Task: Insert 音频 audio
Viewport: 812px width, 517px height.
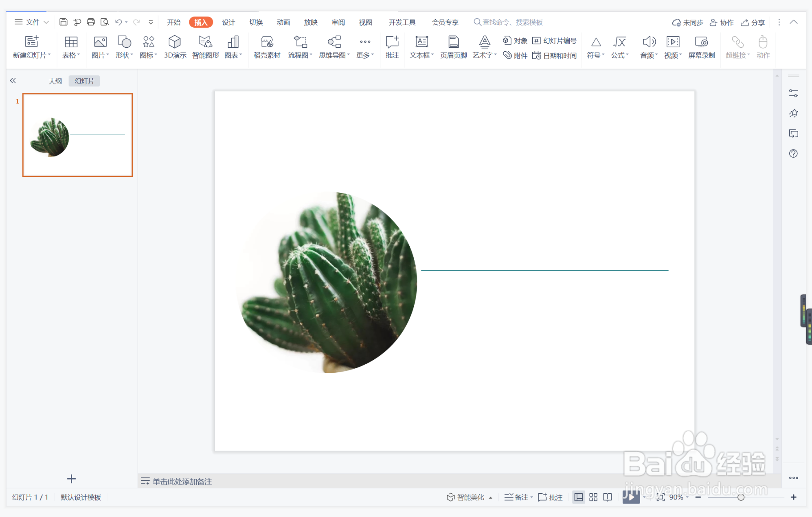Action: pos(649,42)
